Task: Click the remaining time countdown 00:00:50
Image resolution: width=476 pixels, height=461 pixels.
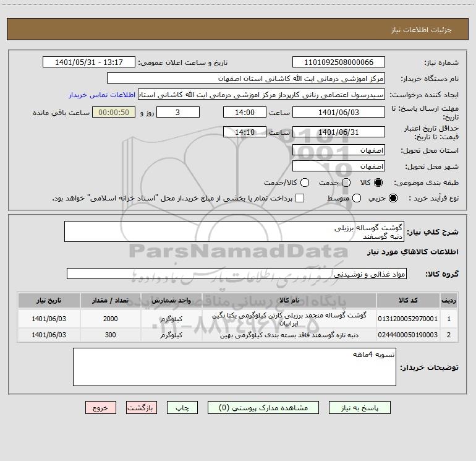Action: click(x=114, y=112)
